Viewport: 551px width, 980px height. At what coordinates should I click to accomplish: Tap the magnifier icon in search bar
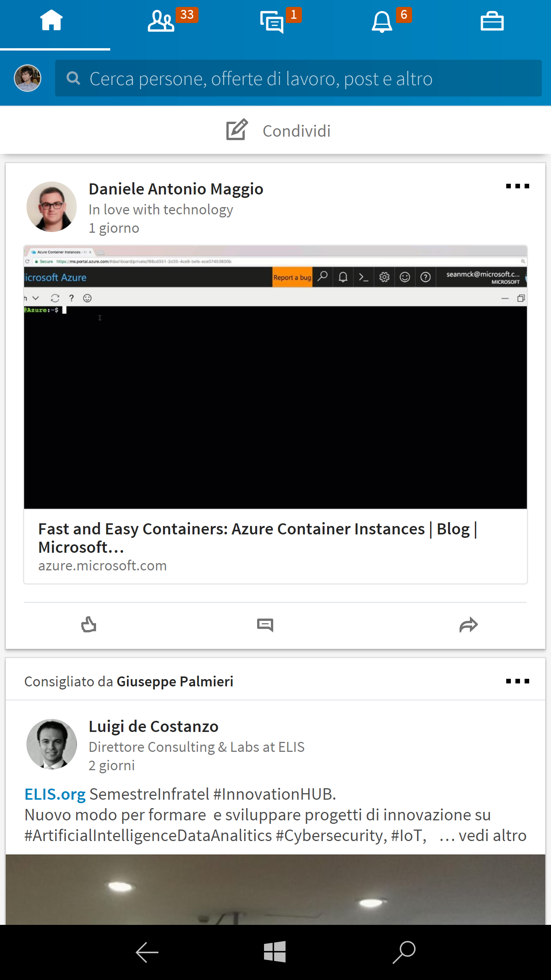73,78
